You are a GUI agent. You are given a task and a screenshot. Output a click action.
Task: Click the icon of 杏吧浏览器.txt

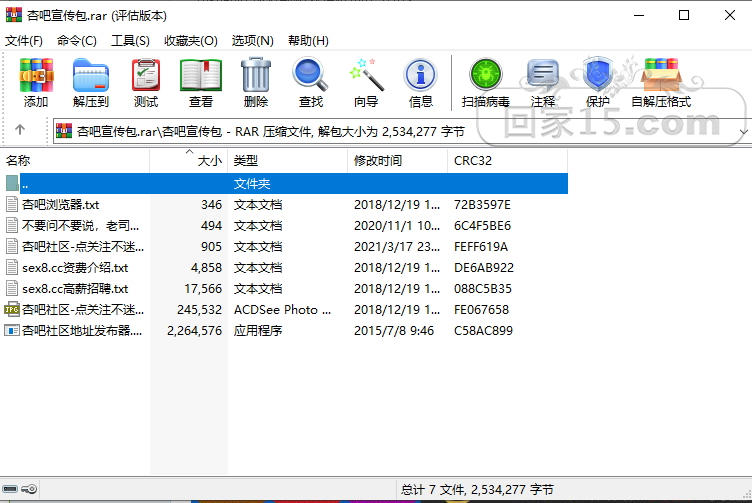point(12,205)
